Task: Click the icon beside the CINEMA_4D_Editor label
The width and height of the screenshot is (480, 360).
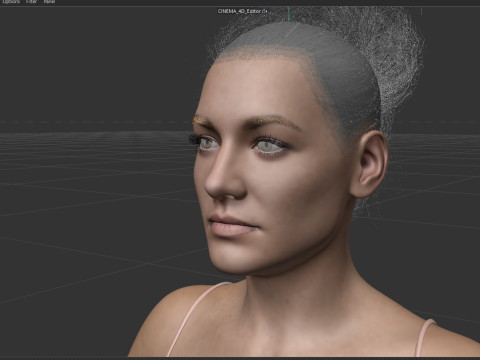Action: pos(265,11)
